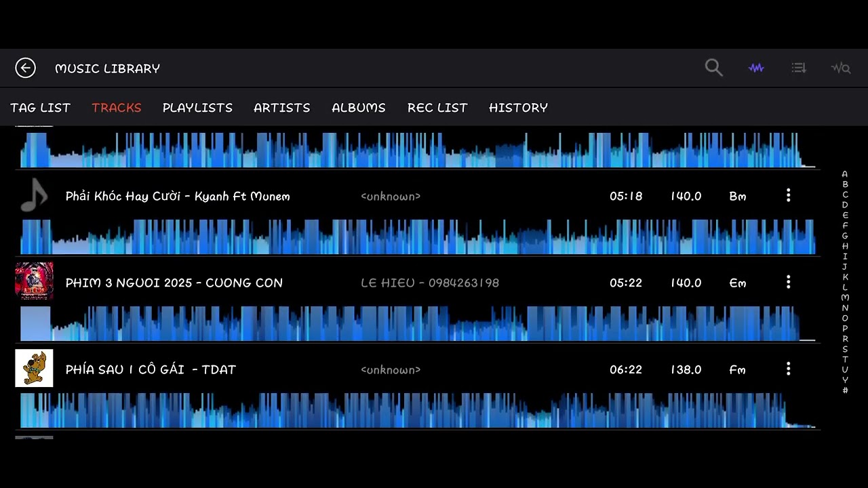The image size is (868, 488).
Task: Jump to letter M in the alphabet index
Action: [x=845, y=298]
